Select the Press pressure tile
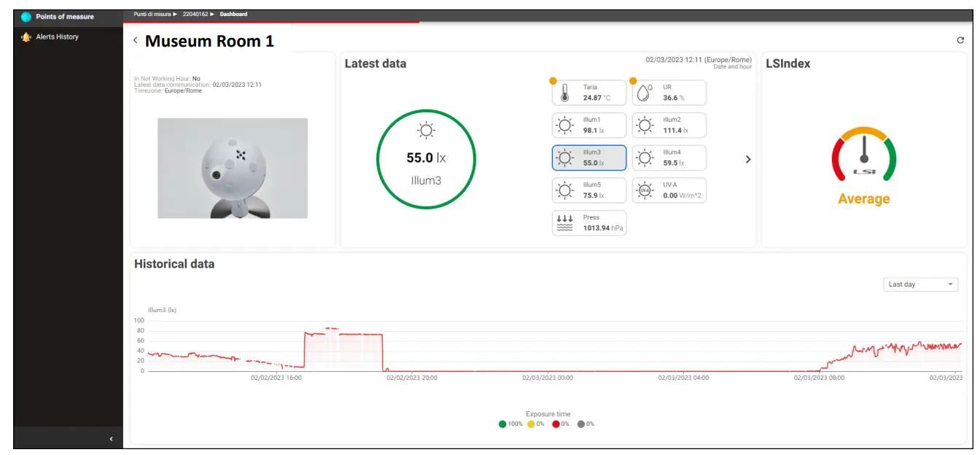Viewport: 980px width, 455px height. tap(589, 223)
